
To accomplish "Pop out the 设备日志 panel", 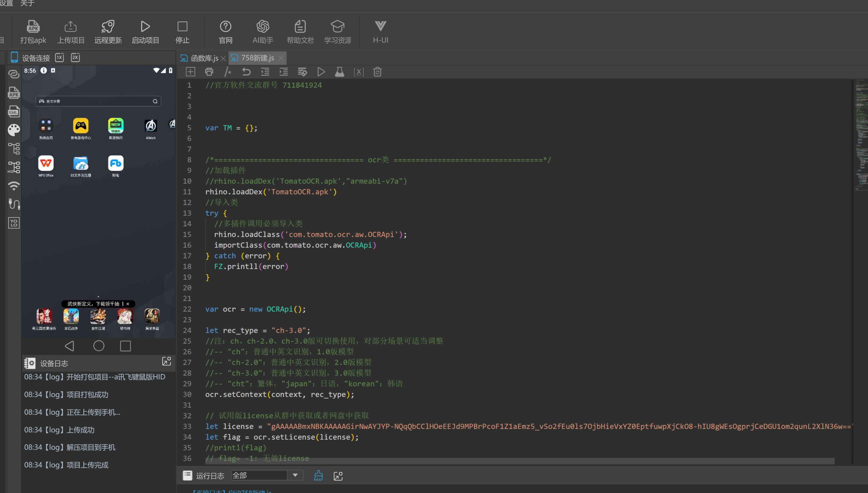I will coord(167,361).
